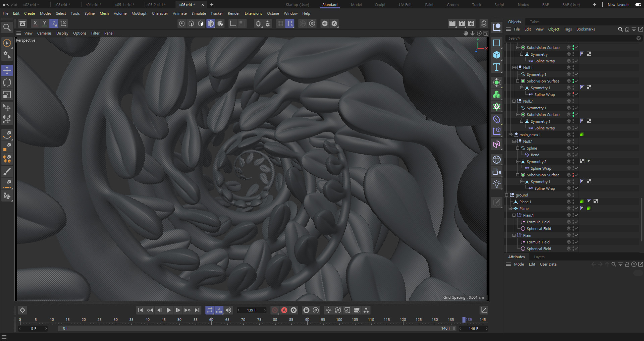Collapse the Null.7 Subdivision Surface node
This screenshot has height=341, width=644.
click(518, 115)
